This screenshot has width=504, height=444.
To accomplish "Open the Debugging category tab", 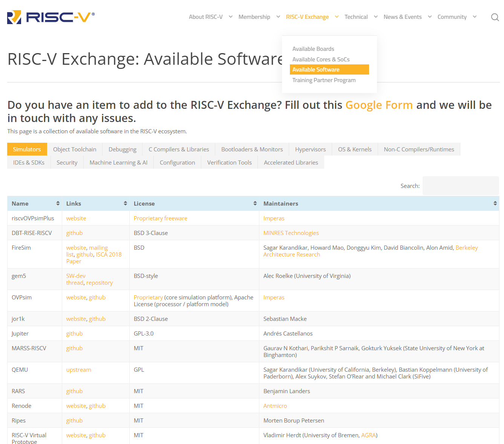I will [122, 149].
